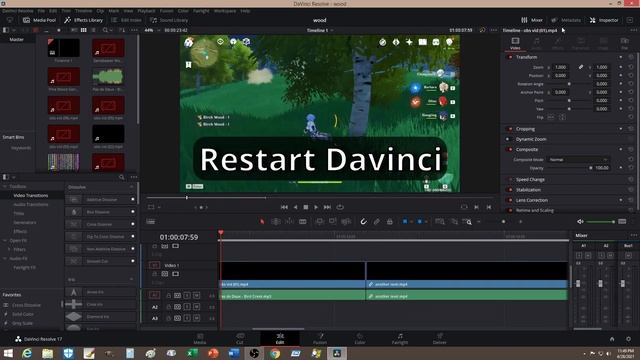The image size is (640, 360).
Task: Jump to first frame in viewer transport
Action: [284, 207]
